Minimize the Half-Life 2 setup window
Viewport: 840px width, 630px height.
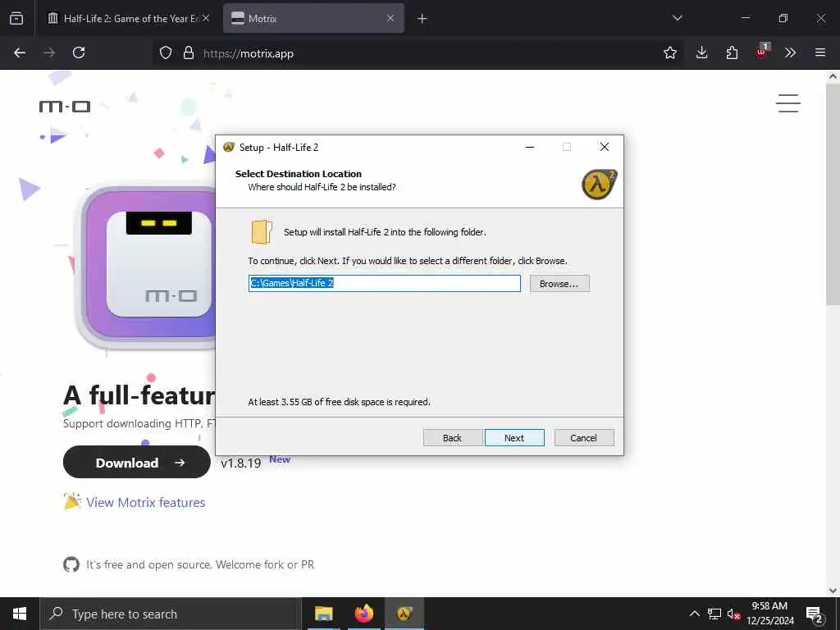[x=530, y=147]
